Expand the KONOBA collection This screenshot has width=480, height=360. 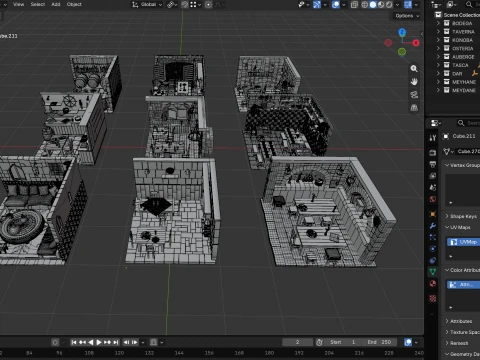(438, 40)
